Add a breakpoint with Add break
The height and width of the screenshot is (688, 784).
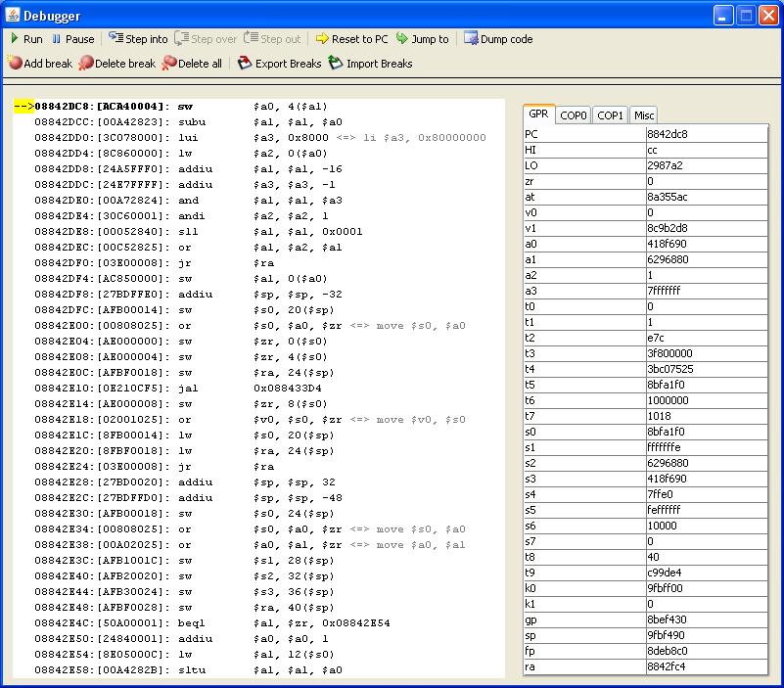pos(40,64)
